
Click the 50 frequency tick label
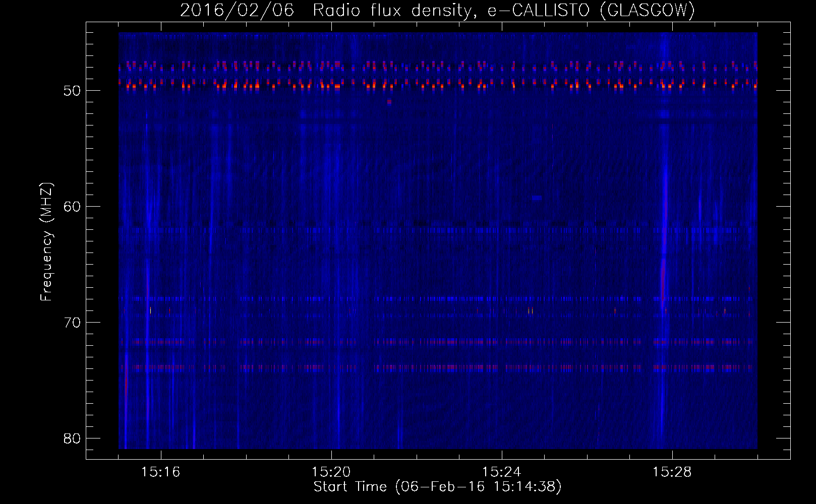(x=73, y=91)
